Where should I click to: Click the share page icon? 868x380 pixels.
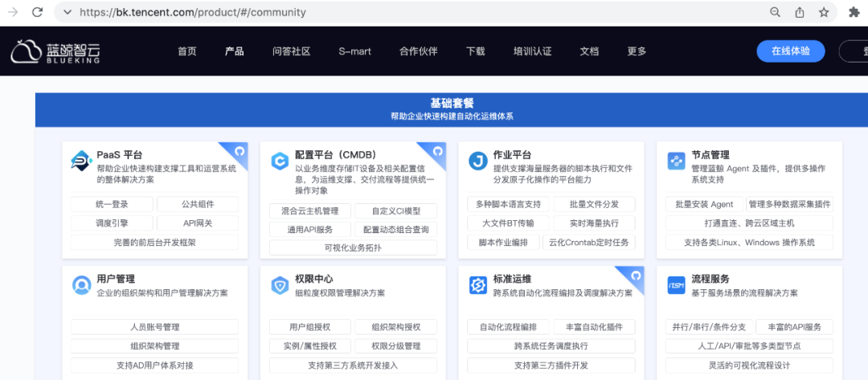click(x=800, y=12)
